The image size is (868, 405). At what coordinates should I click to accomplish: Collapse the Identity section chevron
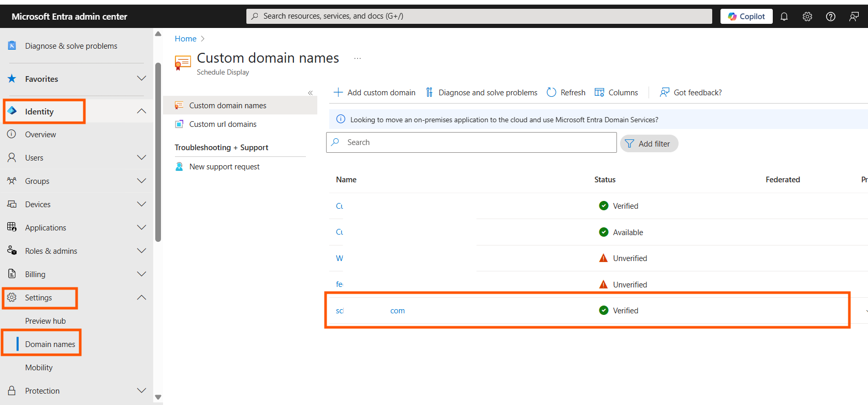coord(141,111)
